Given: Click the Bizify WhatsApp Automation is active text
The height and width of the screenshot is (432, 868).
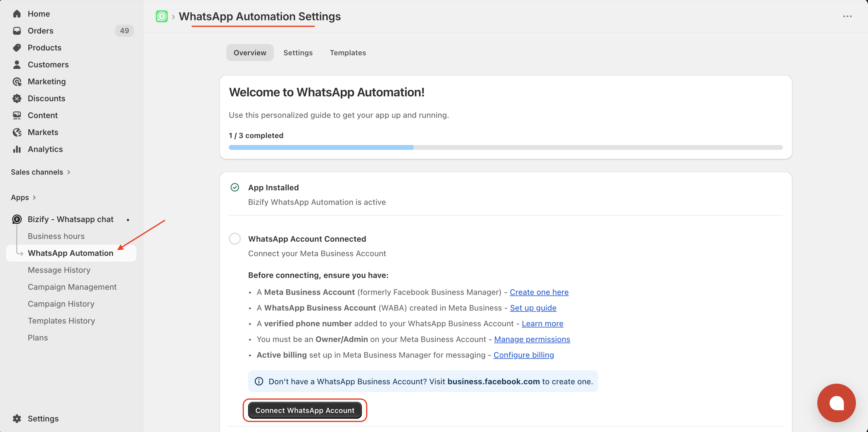Looking at the screenshot, I should (317, 202).
